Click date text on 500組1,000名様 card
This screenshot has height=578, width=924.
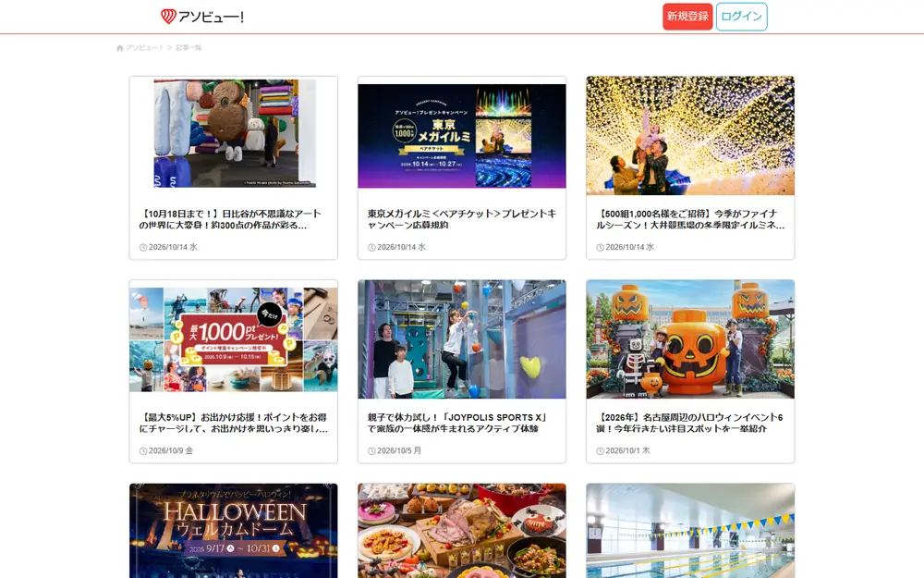click(x=630, y=247)
